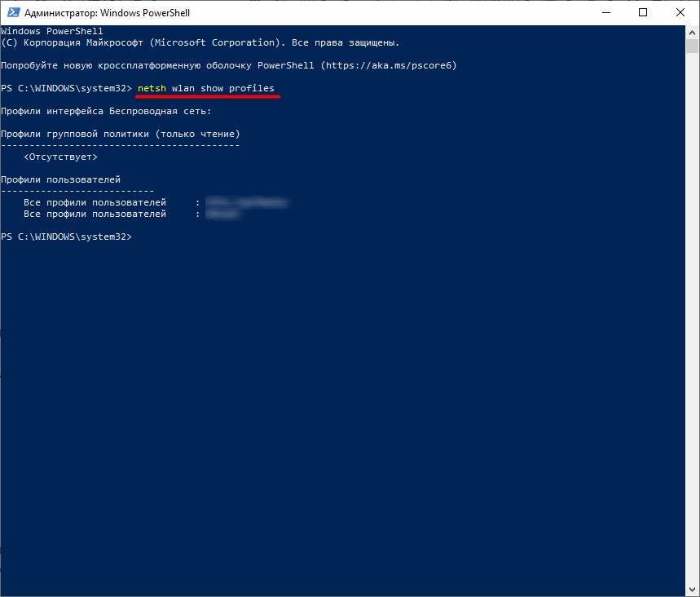Click the 'Windows PowerShell' header line
This screenshot has width=700, height=597.
click(x=52, y=31)
